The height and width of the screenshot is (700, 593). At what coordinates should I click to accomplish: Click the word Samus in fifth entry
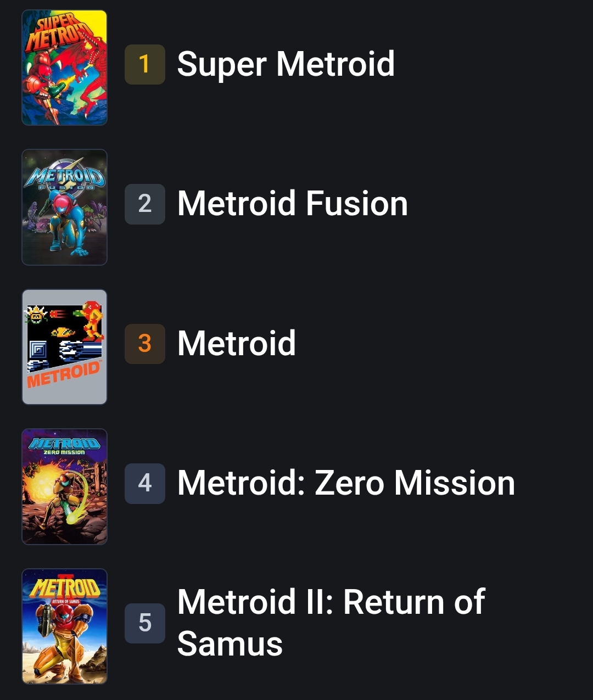pos(230,643)
